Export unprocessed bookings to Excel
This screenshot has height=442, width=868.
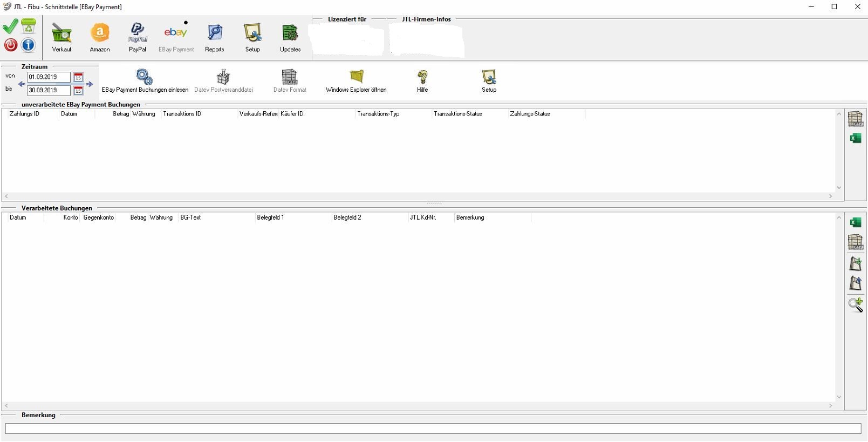point(855,139)
